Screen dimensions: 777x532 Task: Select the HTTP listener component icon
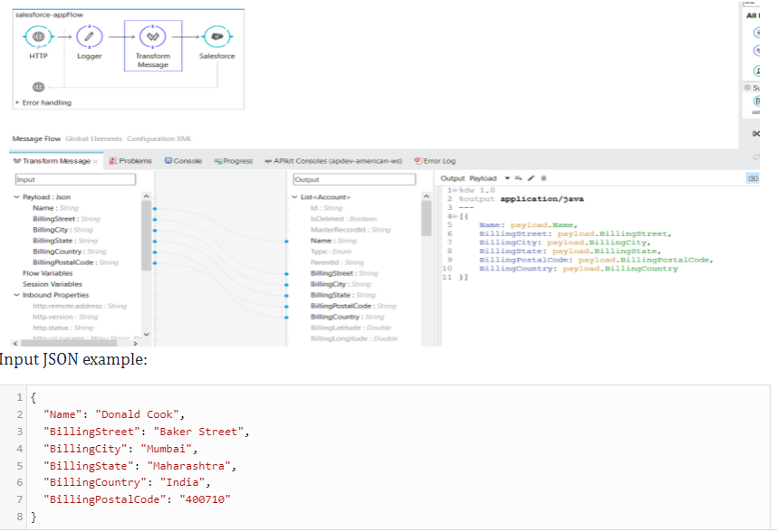[38, 36]
